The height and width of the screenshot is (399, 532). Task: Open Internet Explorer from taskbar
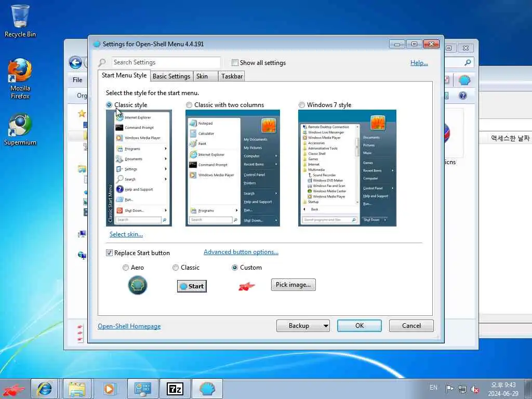[44, 389]
